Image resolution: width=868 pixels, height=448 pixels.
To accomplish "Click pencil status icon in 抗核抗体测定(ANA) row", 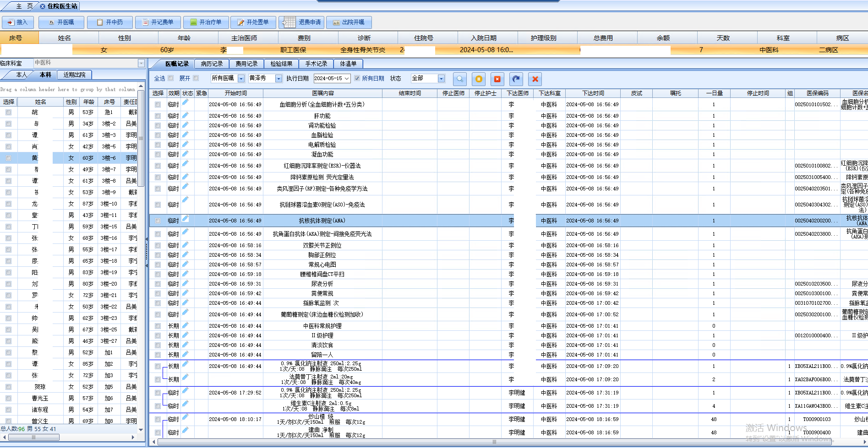I will click(x=186, y=219).
